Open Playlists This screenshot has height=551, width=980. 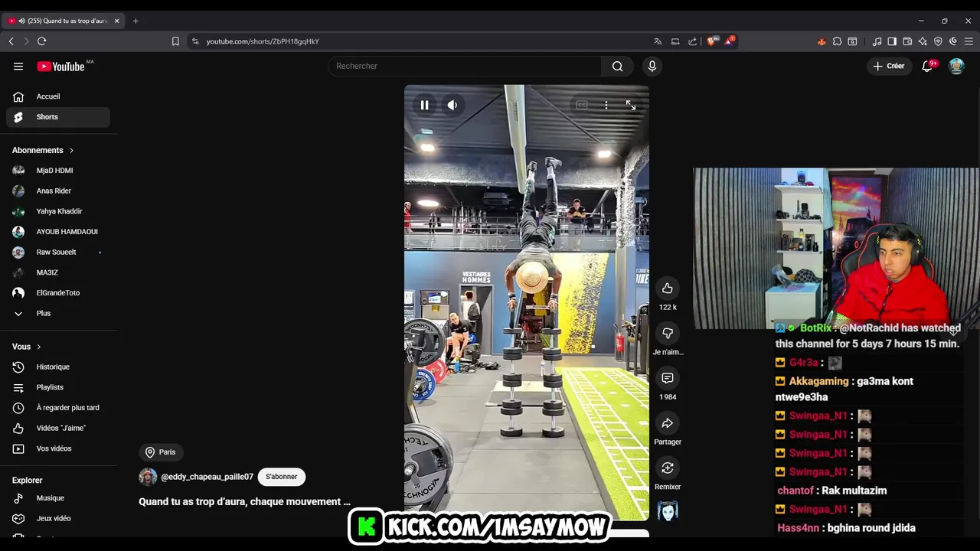pyautogui.click(x=58, y=387)
